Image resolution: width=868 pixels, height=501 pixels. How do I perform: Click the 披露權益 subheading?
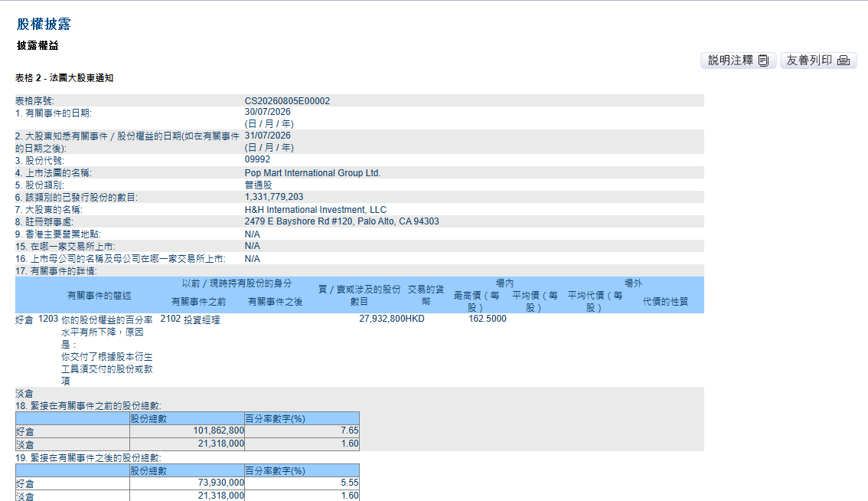(38, 45)
